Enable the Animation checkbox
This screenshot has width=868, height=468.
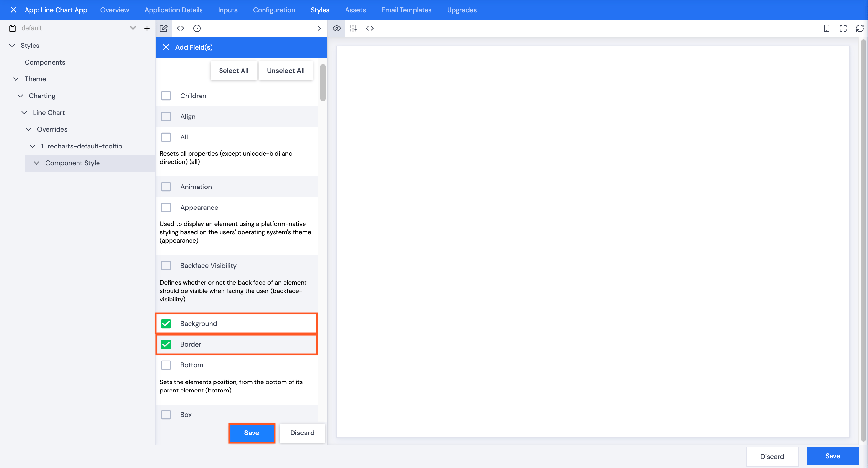click(x=166, y=187)
